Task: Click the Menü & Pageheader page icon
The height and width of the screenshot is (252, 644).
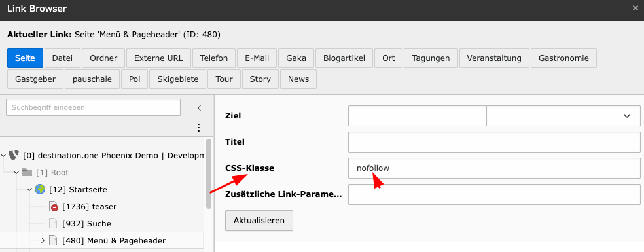Action: pos(52,240)
